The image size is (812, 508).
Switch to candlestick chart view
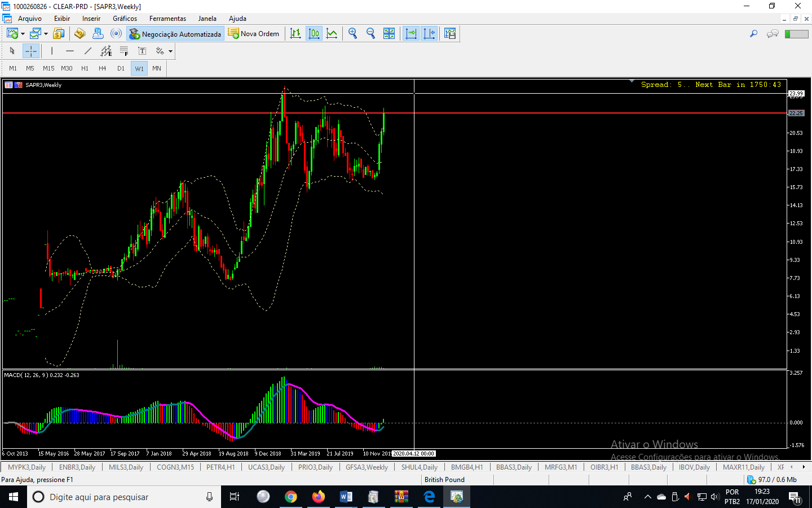tap(314, 34)
